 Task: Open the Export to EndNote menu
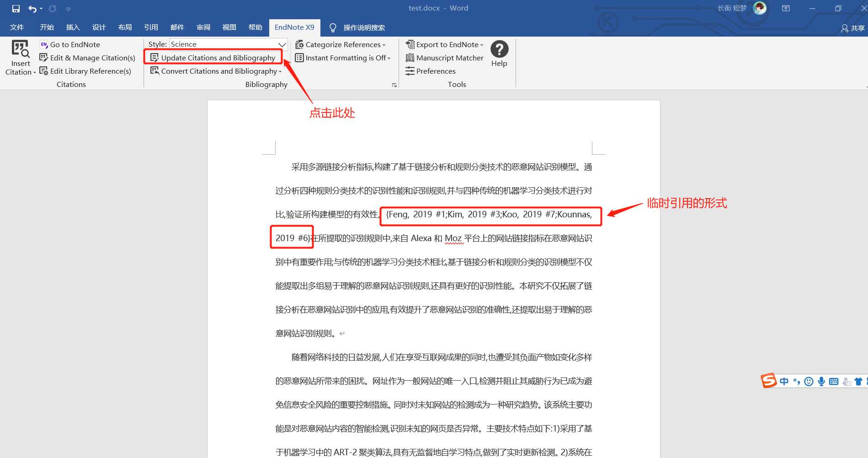(444, 44)
